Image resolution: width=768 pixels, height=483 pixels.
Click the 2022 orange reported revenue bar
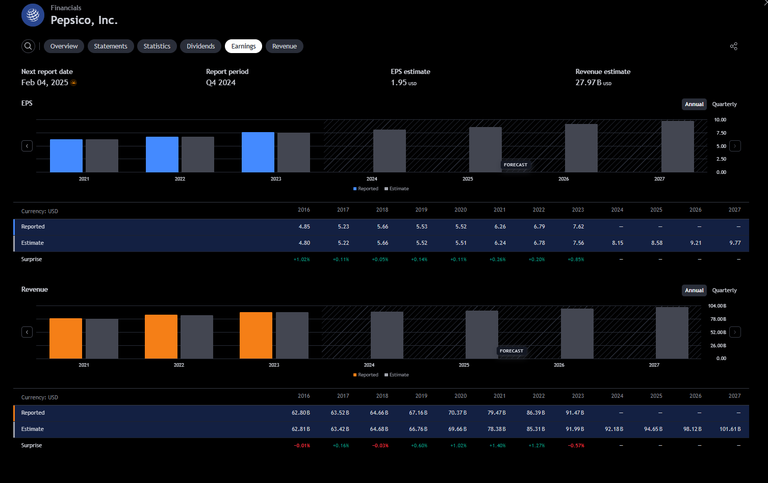pos(161,337)
